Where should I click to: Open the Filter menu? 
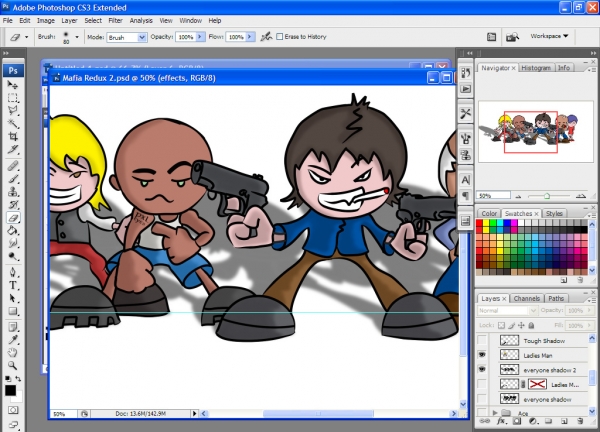coord(115,21)
